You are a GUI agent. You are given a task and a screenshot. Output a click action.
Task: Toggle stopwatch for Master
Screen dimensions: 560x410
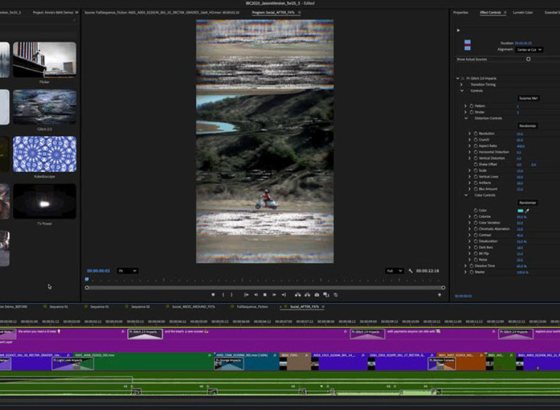coord(471,272)
